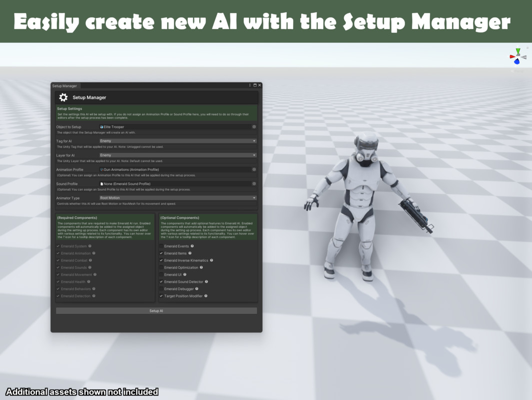Enable the Emerald Events checkbox
The height and width of the screenshot is (400, 532).
tap(161, 246)
